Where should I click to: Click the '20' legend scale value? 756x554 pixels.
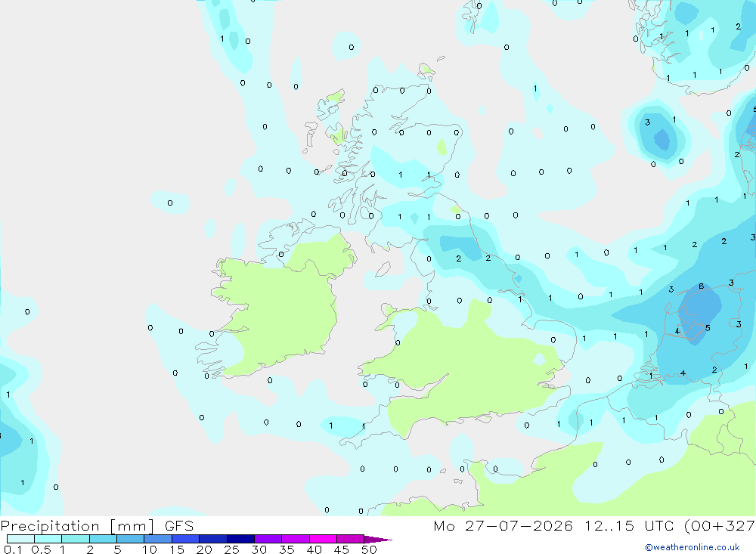click(204, 549)
